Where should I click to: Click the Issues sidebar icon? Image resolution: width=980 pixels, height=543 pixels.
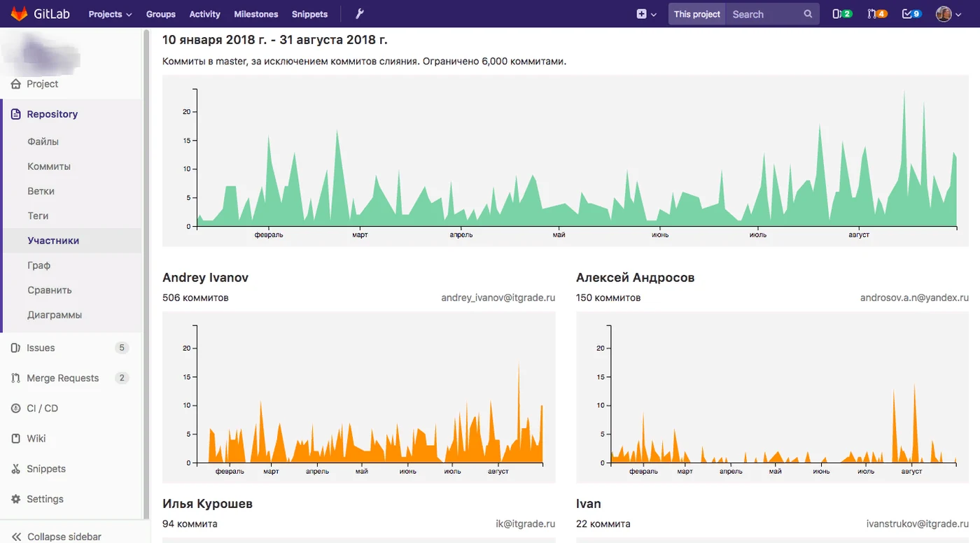point(16,348)
